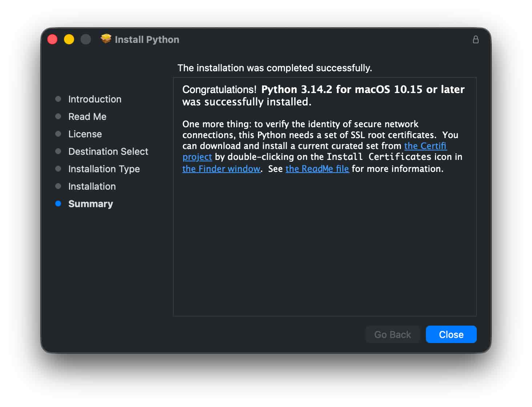Follow the ReadMe file link

click(x=317, y=169)
